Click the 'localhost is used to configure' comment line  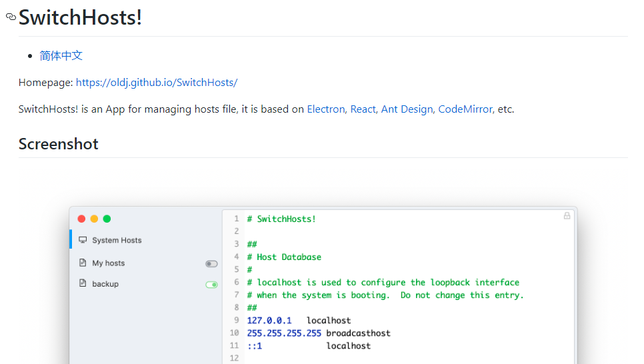(383, 283)
